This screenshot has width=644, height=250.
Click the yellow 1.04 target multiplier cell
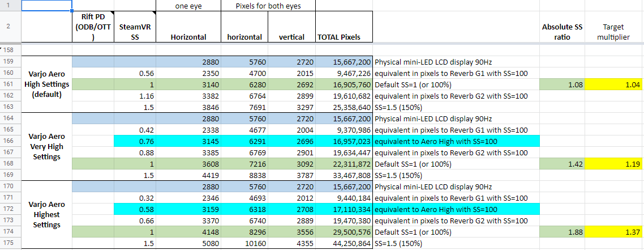click(x=613, y=85)
